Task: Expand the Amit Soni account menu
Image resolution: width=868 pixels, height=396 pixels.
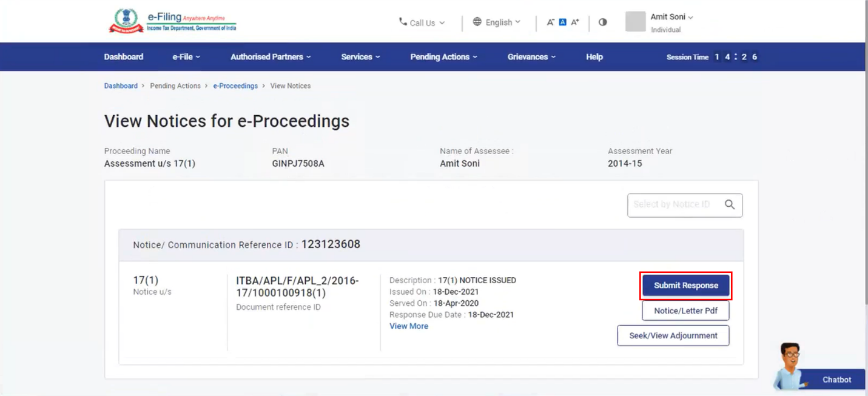Action: point(671,18)
